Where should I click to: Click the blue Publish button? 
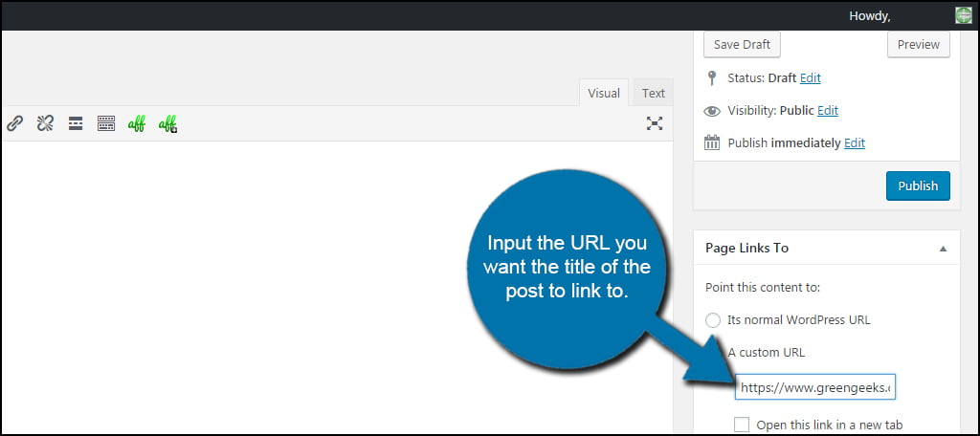pos(918,186)
